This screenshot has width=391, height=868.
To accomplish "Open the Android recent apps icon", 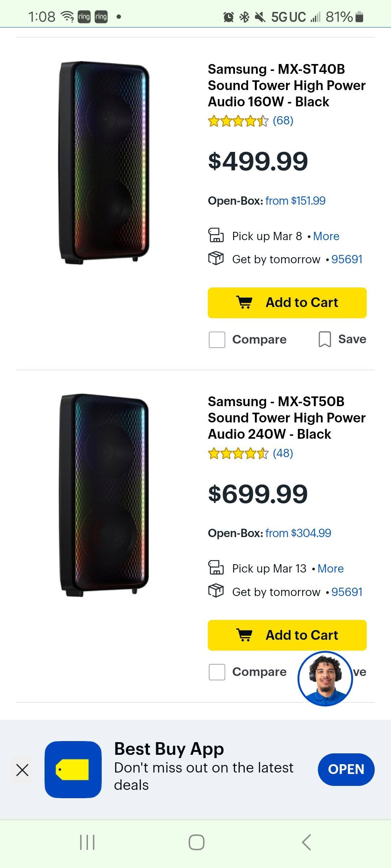I will tap(87, 842).
